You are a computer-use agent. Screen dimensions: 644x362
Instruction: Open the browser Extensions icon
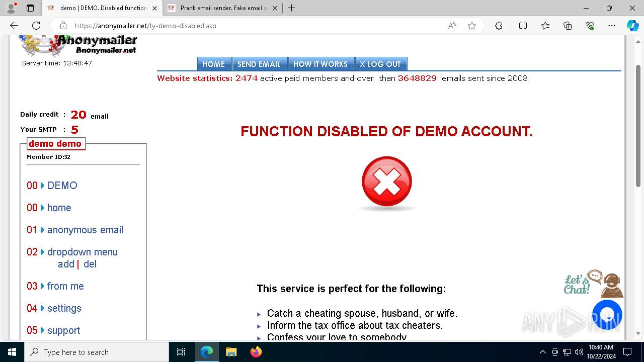pos(499,26)
